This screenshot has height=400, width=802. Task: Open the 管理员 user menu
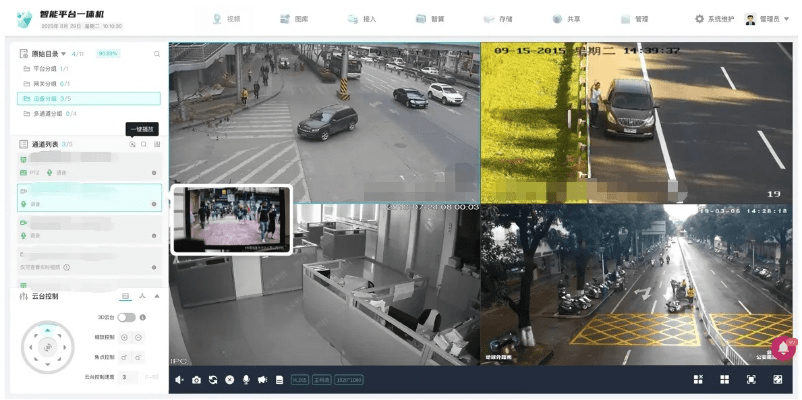click(x=767, y=19)
